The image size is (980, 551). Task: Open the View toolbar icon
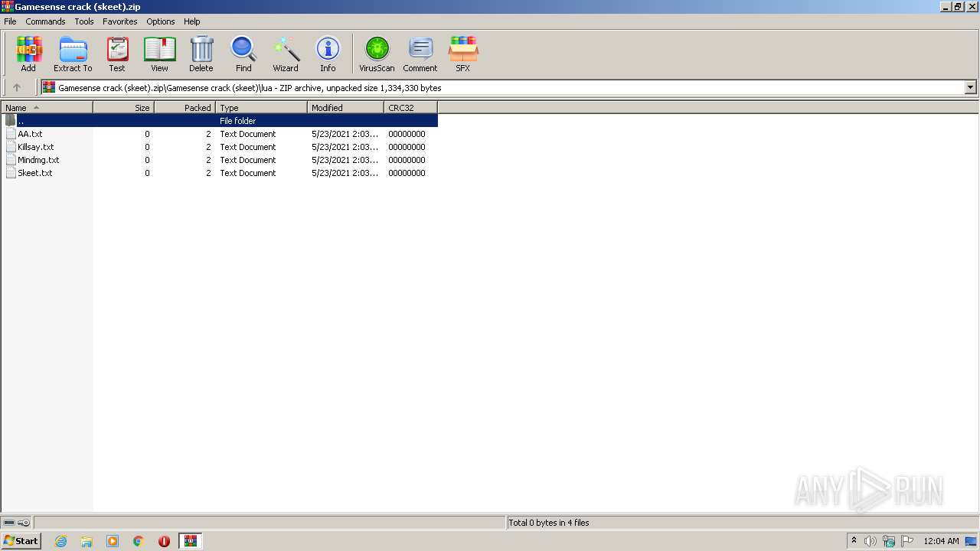[x=159, y=54]
